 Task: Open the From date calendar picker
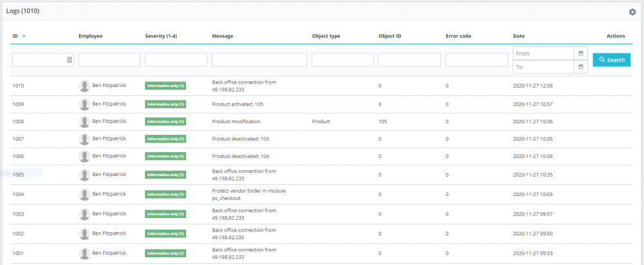click(x=581, y=54)
